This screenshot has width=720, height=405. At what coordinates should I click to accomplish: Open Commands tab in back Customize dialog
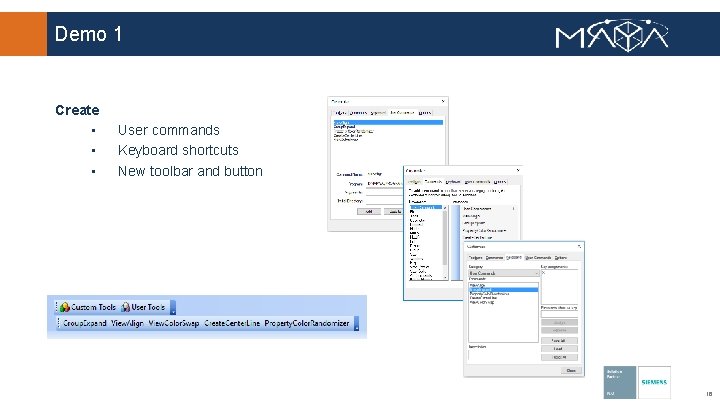click(x=358, y=112)
